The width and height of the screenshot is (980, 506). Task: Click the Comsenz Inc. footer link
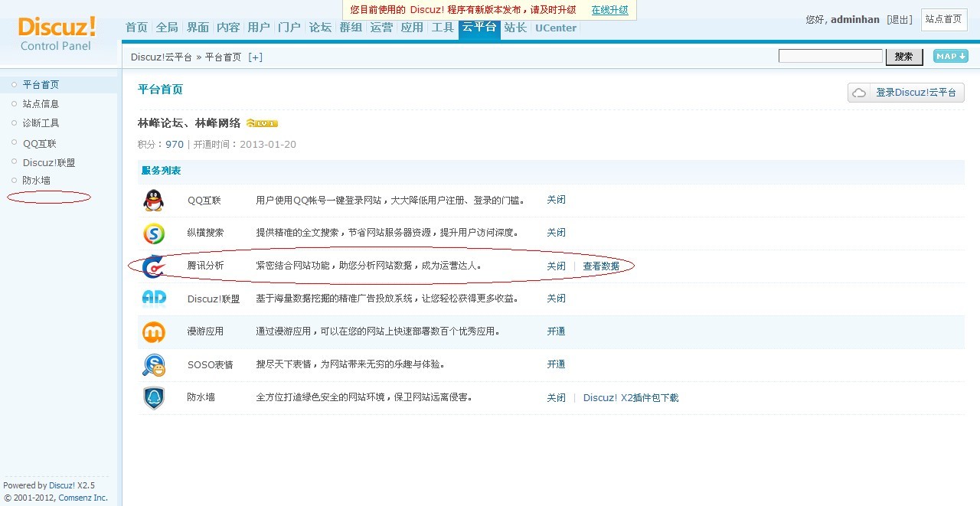83,498
